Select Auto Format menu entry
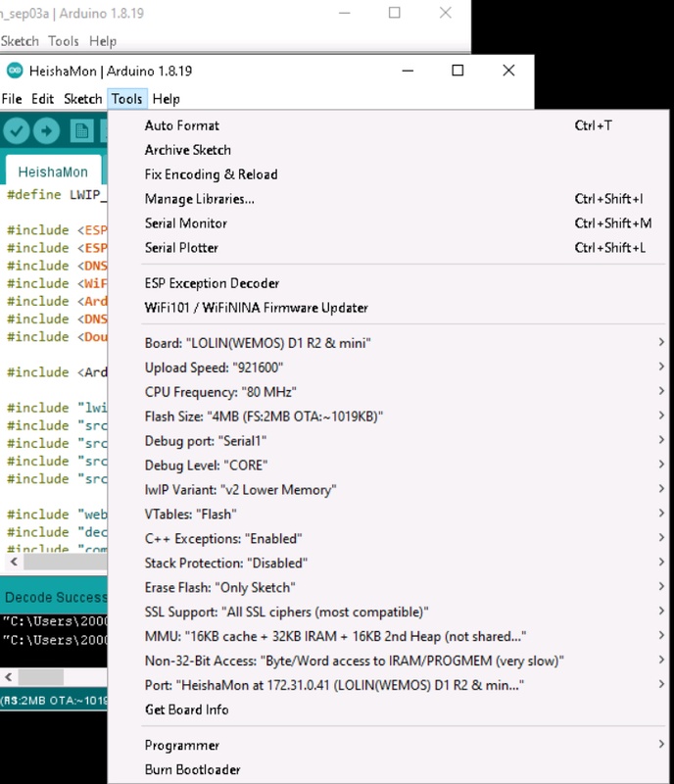This screenshot has height=784, width=674. pyautogui.click(x=389, y=125)
